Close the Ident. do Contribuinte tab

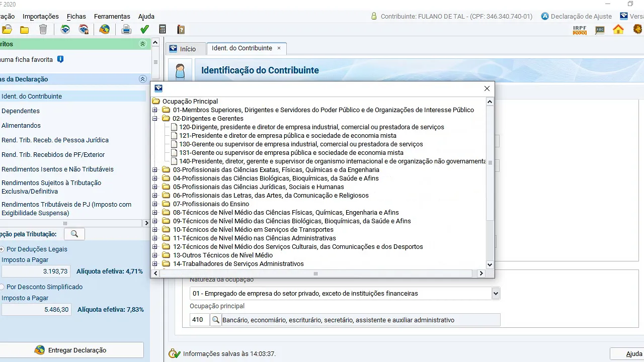(x=279, y=48)
